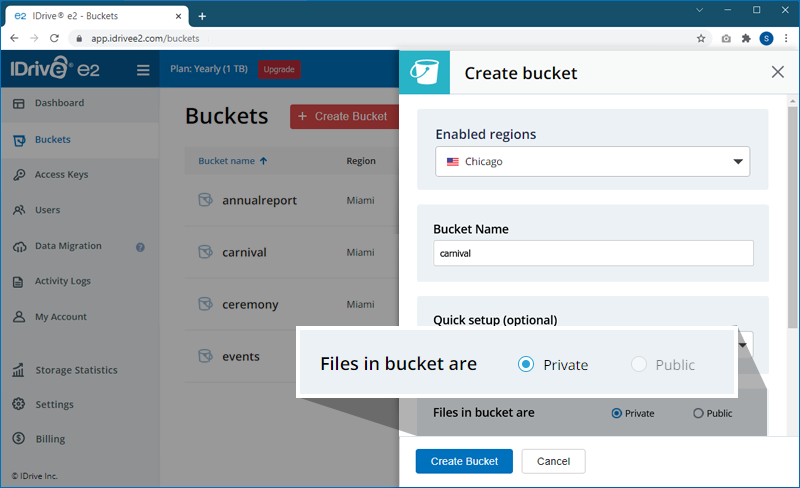The width and height of the screenshot is (800, 488).
Task: Close the IDrive e2 browser tab
Action: point(178,16)
